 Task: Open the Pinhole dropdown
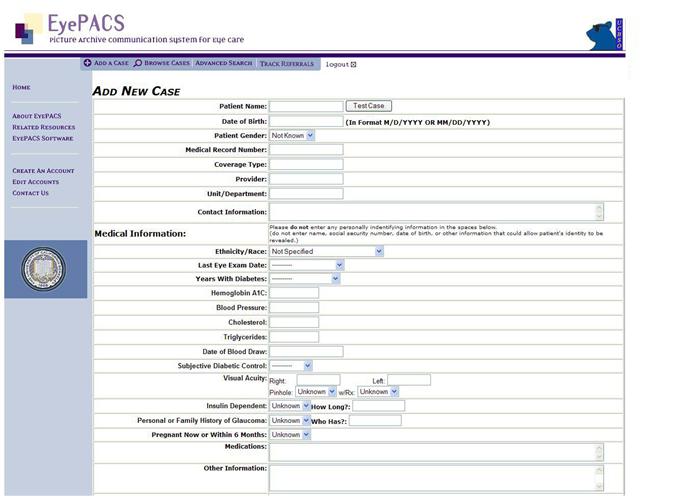[x=316, y=392]
